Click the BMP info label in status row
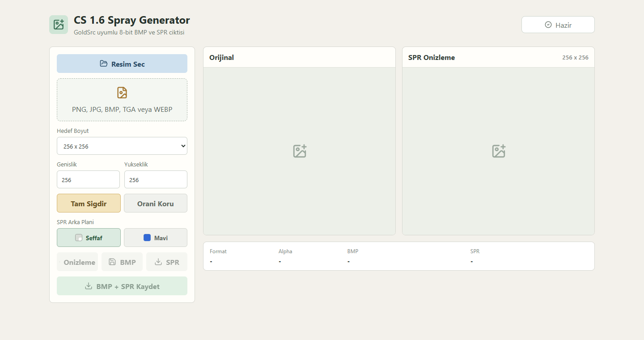644x340 pixels. (353, 251)
